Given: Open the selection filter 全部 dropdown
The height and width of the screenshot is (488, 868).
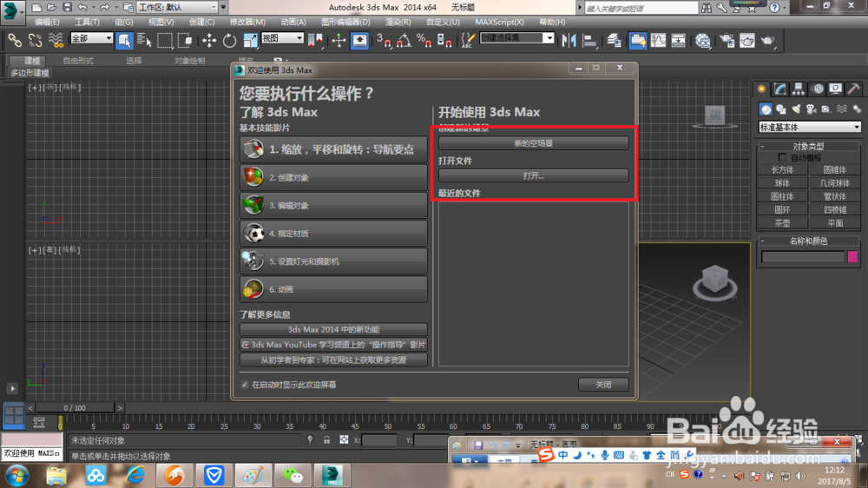Looking at the screenshot, I should [91, 37].
